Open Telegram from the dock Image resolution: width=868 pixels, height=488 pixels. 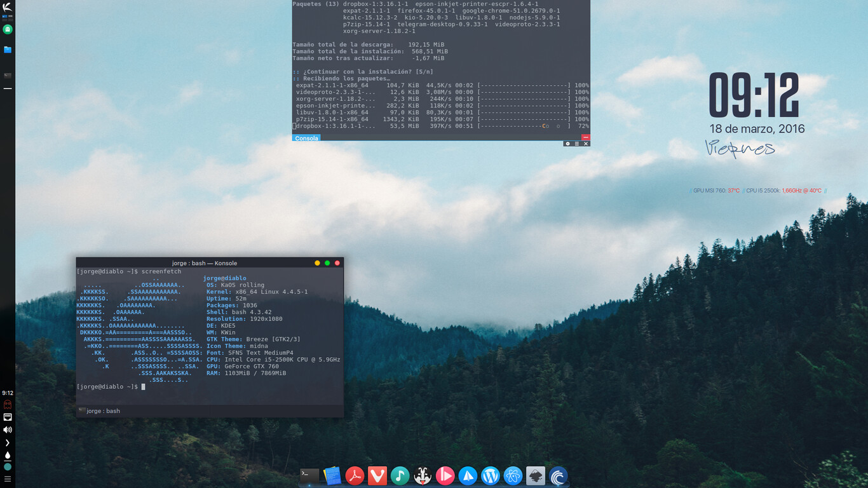(x=468, y=475)
